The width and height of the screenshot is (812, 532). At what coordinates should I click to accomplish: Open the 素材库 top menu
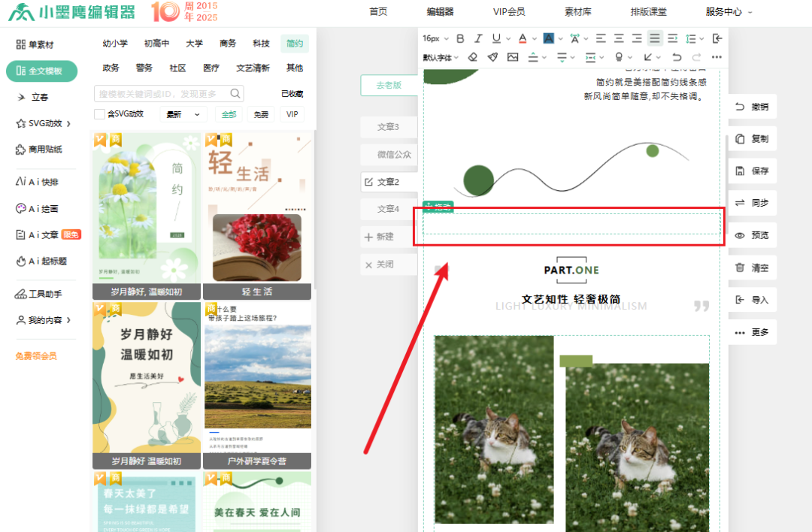tap(577, 12)
